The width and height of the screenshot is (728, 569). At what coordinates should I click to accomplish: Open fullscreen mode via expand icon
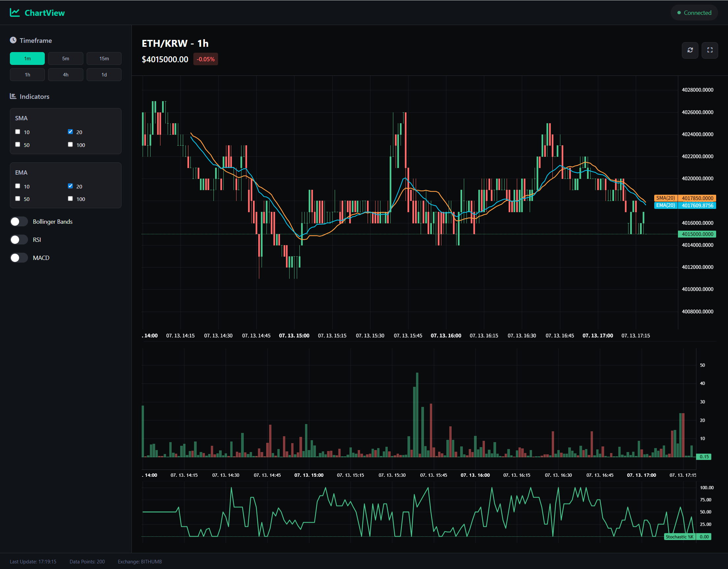click(x=710, y=50)
